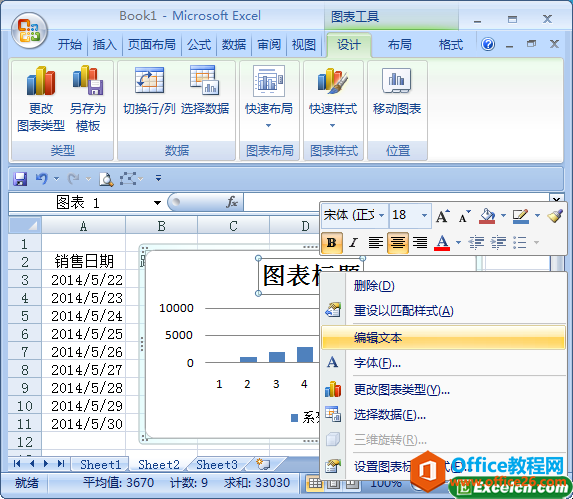The width and height of the screenshot is (573, 499).
Task: Open the bullets list dropdown arrow
Action: [536, 242]
